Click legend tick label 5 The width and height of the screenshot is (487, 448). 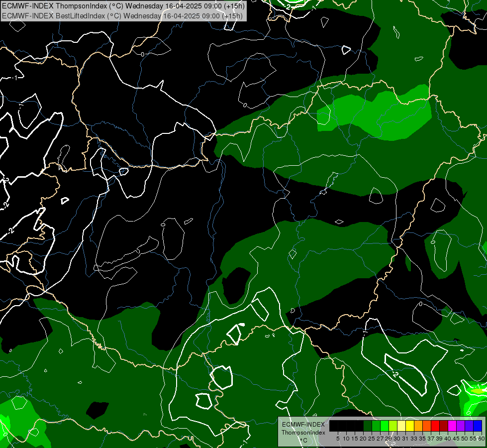point(338,439)
